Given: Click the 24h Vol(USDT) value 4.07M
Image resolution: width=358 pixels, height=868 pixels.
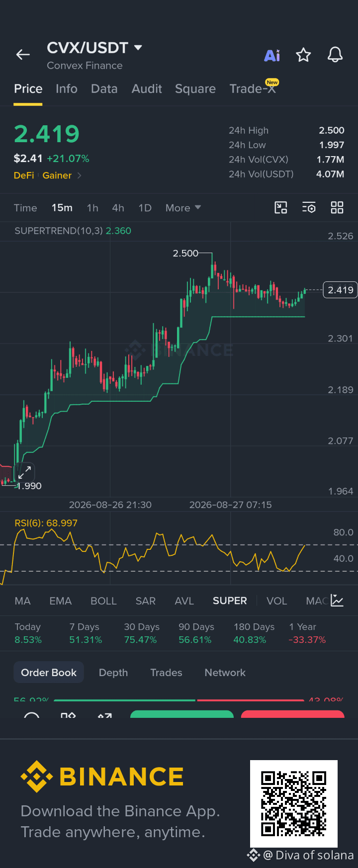Looking at the screenshot, I should coord(330,174).
